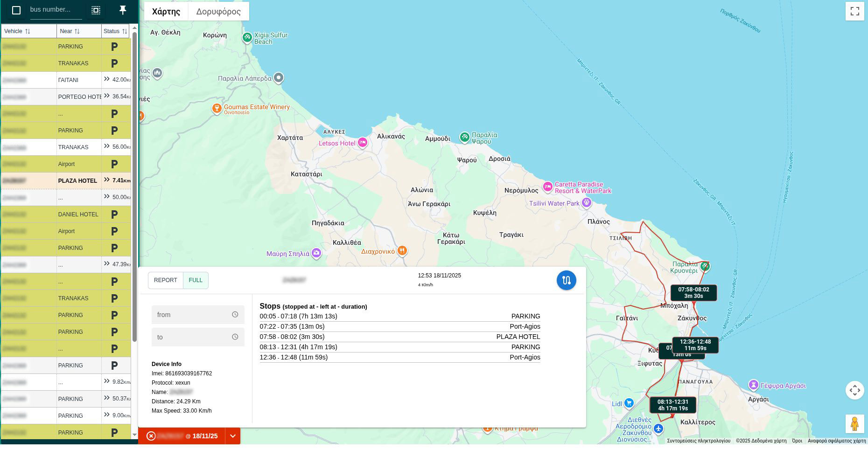Select the TRANAKAS 56.00 km row
Screen dimensions: 868x449
click(x=66, y=147)
